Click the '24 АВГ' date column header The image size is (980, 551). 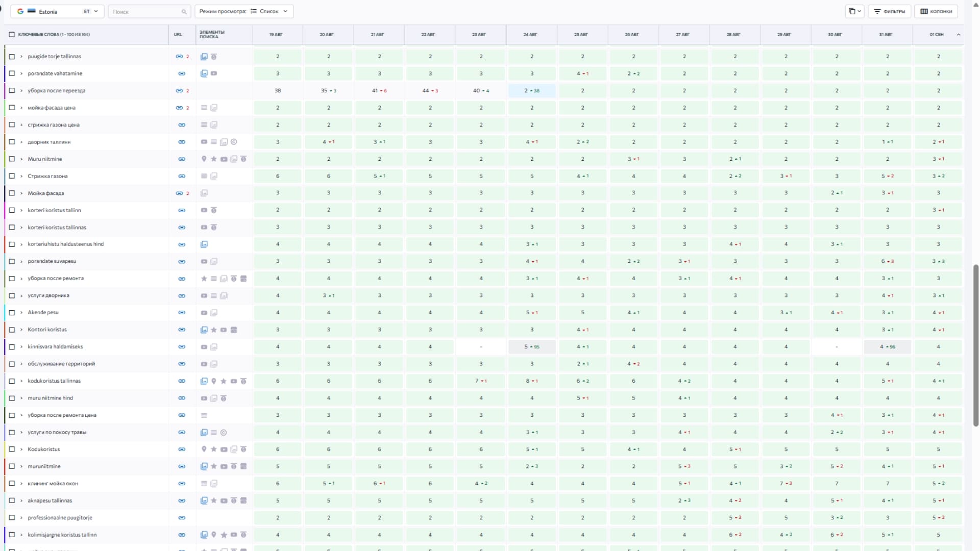(530, 35)
